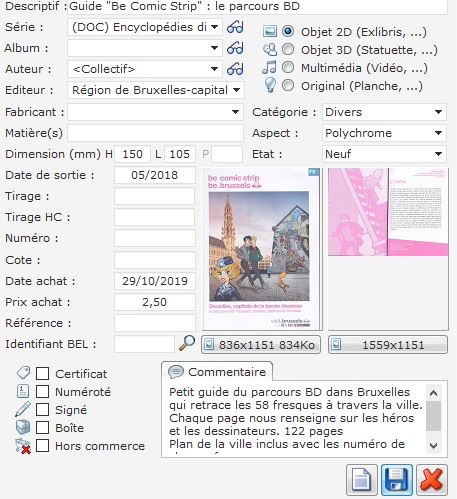Toggle the Hors commerce checkbox
Image resolution: width=457 pixels, height=499 pixels.
click(43, 446)
